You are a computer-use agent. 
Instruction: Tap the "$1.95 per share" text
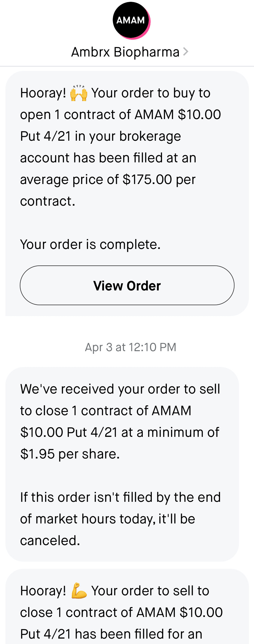[70, 454]
